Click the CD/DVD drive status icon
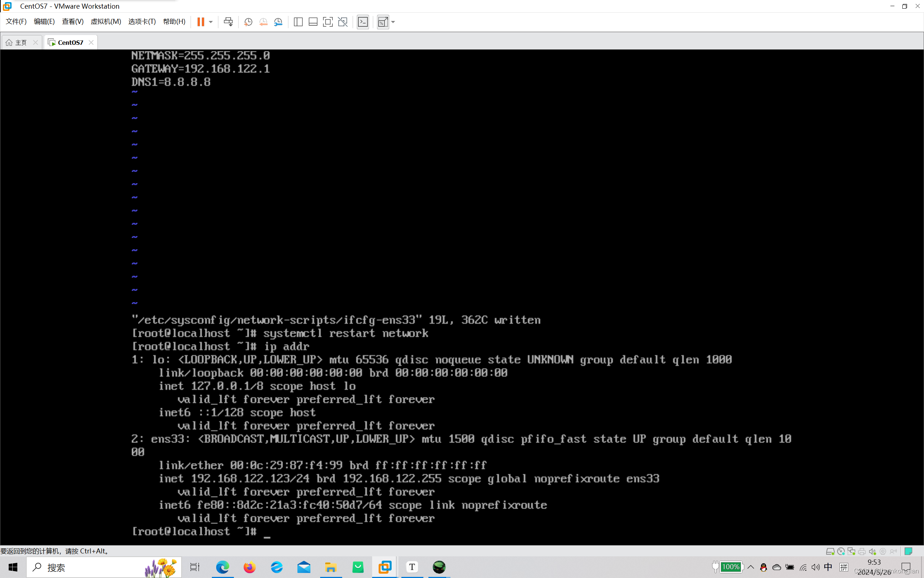The height and width of the screenshot is (578, 924). coord(841,551)
